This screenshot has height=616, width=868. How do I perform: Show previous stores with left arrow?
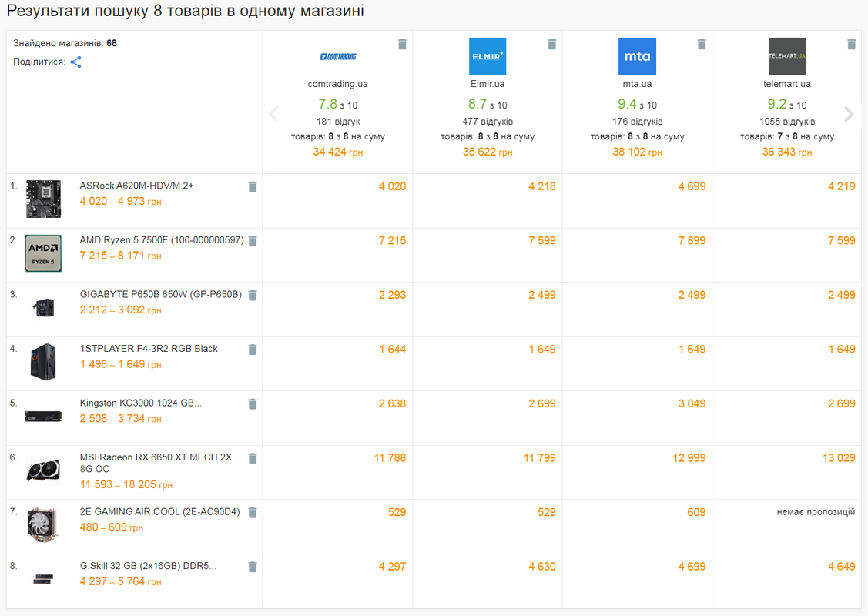[x=273, y=114]
